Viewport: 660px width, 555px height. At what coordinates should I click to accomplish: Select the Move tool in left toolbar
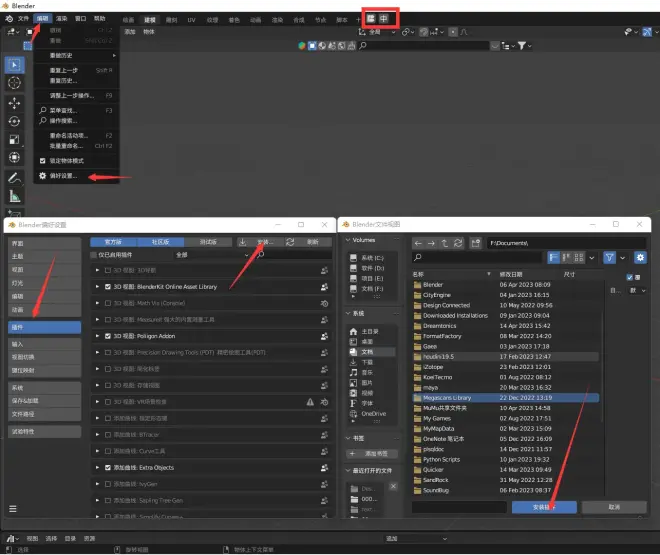point(14,103)
